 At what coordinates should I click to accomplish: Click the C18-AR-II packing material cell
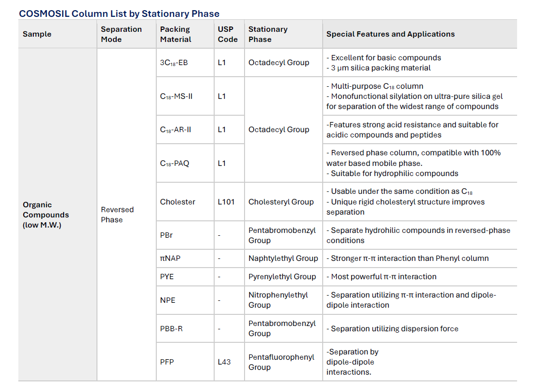[176, 130]
